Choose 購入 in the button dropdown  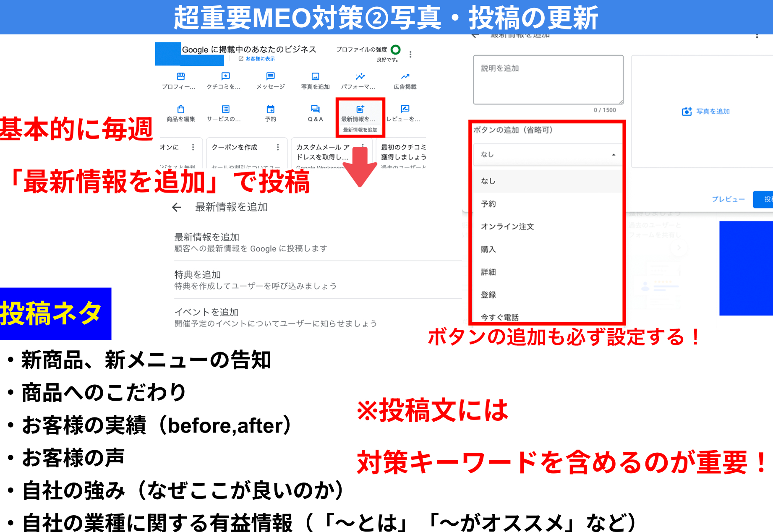point(548,249)
